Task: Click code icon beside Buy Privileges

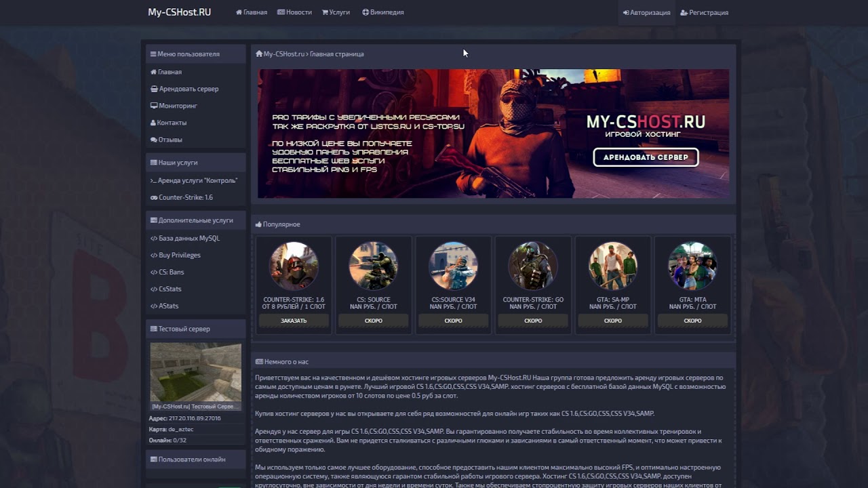Action: (x=154, y=255)
